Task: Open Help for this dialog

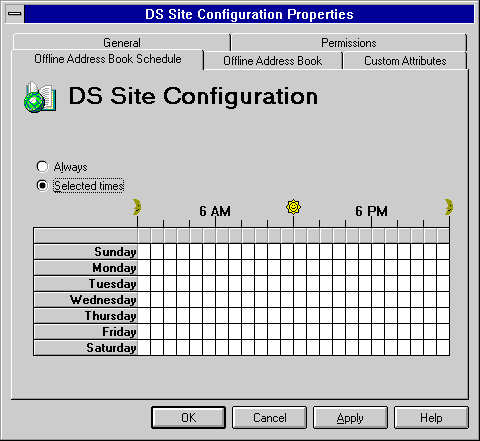Action: point(431,417)
